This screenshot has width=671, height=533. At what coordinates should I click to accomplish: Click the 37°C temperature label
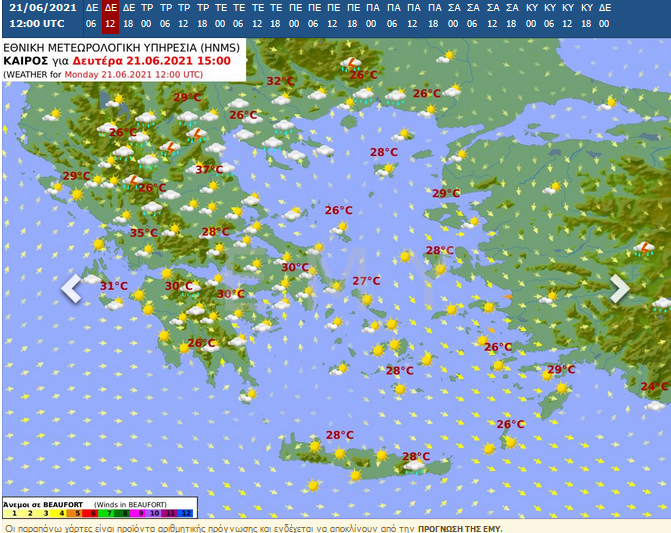pos(209,169)
